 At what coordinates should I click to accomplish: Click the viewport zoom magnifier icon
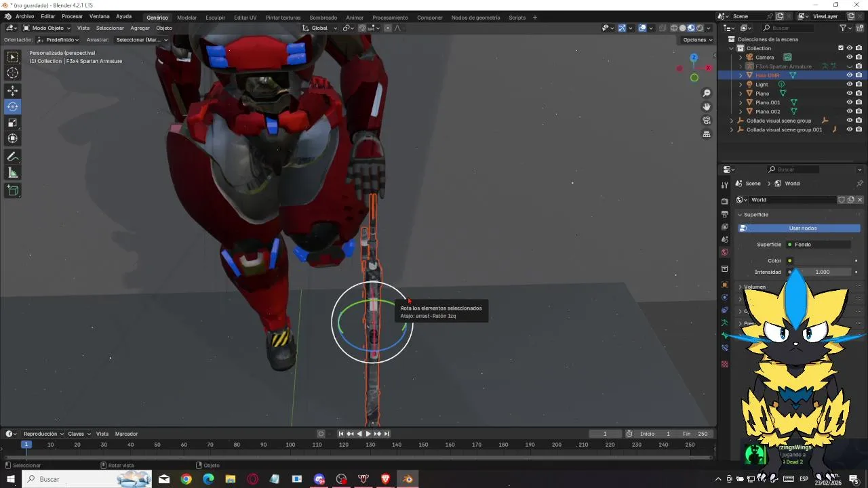[x=707, y=93]
